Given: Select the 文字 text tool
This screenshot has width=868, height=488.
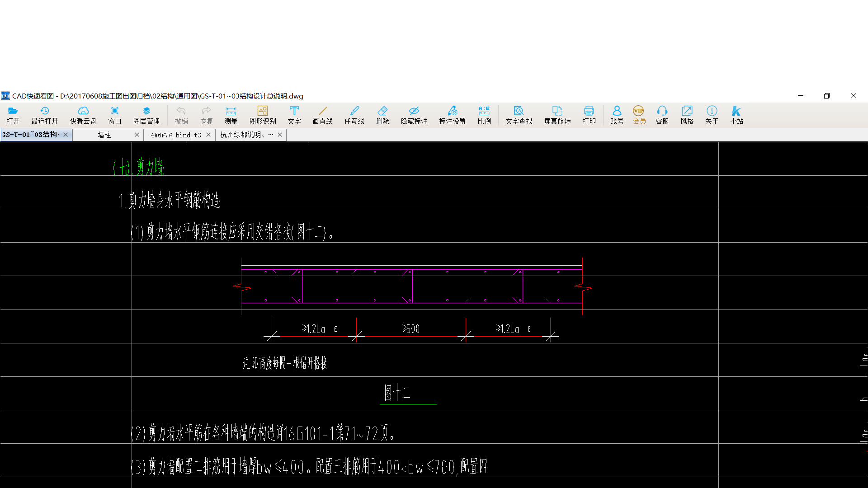Looking at the screenshot, I should pos(294,115).
